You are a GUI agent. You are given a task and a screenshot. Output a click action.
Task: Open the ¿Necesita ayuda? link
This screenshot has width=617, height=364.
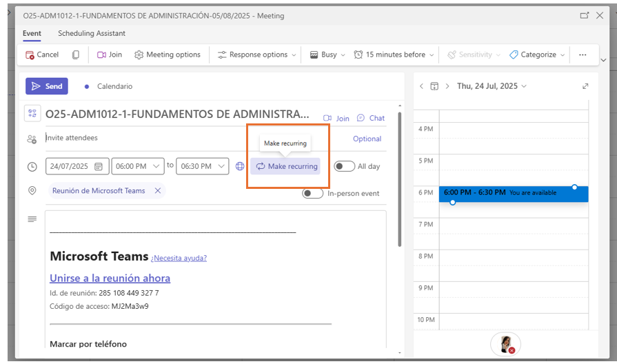(x=179, y=258)
